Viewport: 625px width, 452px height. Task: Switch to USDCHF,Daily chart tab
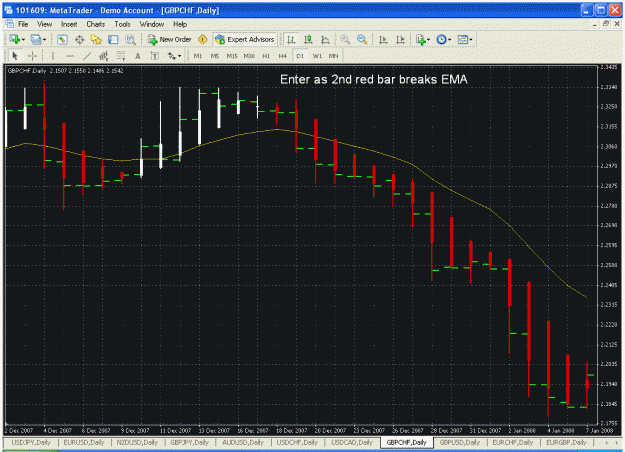(x=297, y=442)
